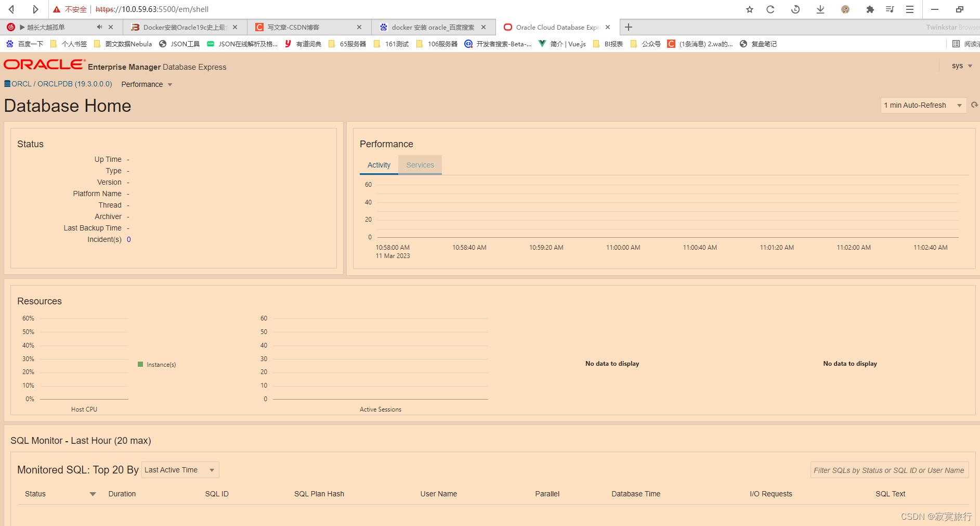Open the BI报表 bookmark folder
980x526 pixels.
[x=608, y=44]
